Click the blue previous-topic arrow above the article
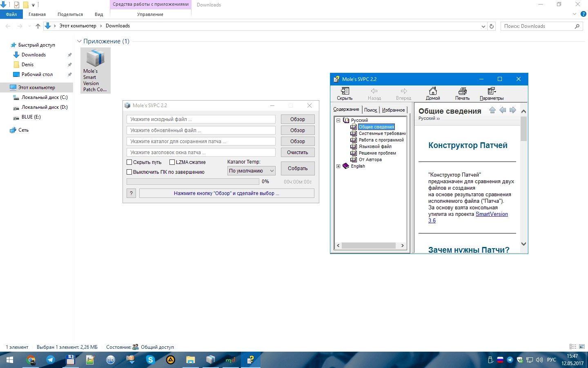The width and height of the screenshot is (588, 368). click(x=503, y=110)
